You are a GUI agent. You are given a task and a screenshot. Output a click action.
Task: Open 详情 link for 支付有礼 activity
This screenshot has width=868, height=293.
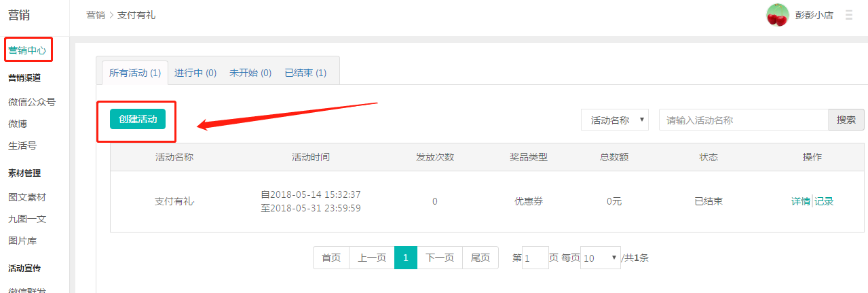coord(801,201)
